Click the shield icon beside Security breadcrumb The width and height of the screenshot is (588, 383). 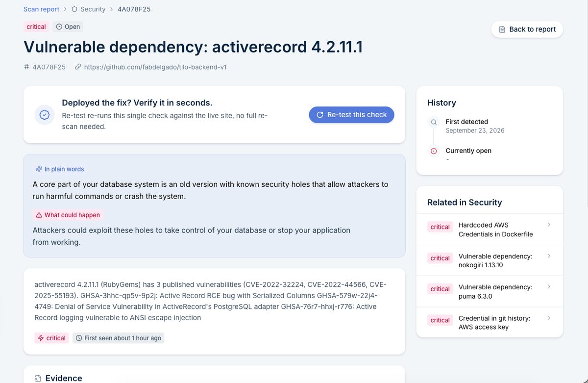click(74, 9)
